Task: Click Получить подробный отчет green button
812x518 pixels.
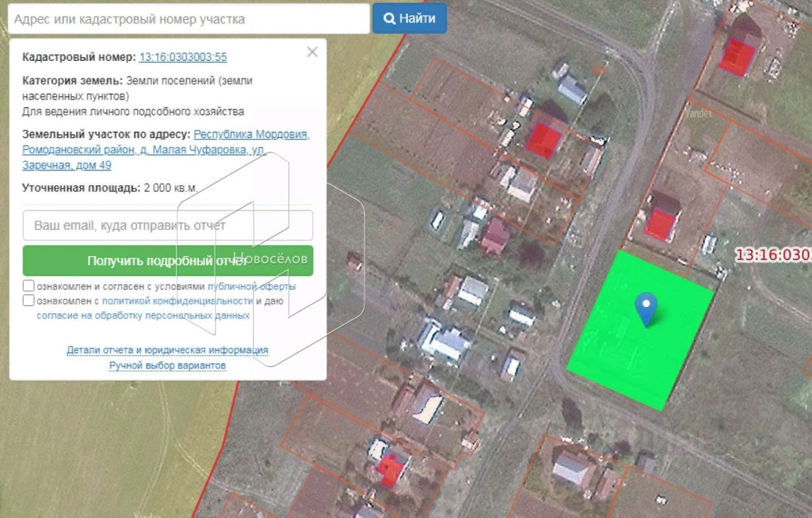Action: click(168, 261)
